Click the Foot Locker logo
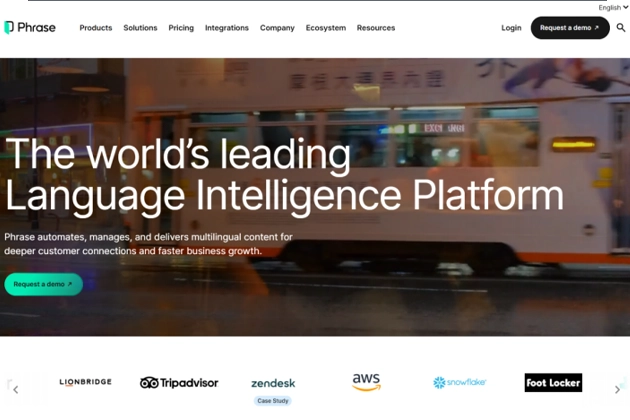630x420 pixels. click(553, 383)
